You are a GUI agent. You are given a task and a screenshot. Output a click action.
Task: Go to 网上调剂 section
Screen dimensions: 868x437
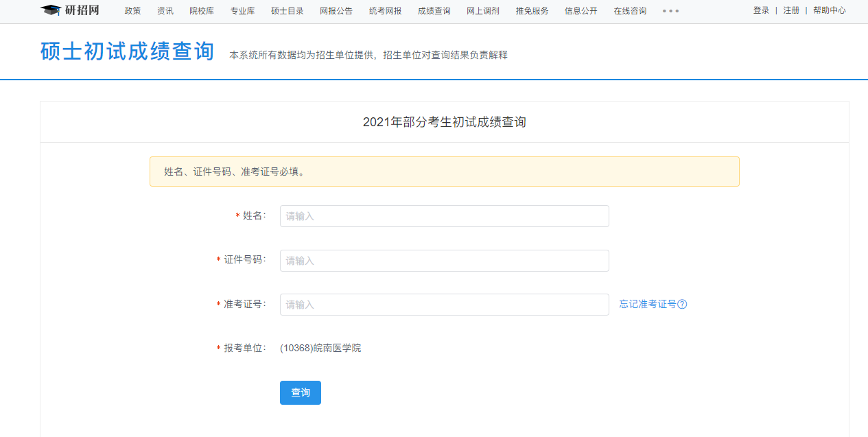tap(483, 11)
